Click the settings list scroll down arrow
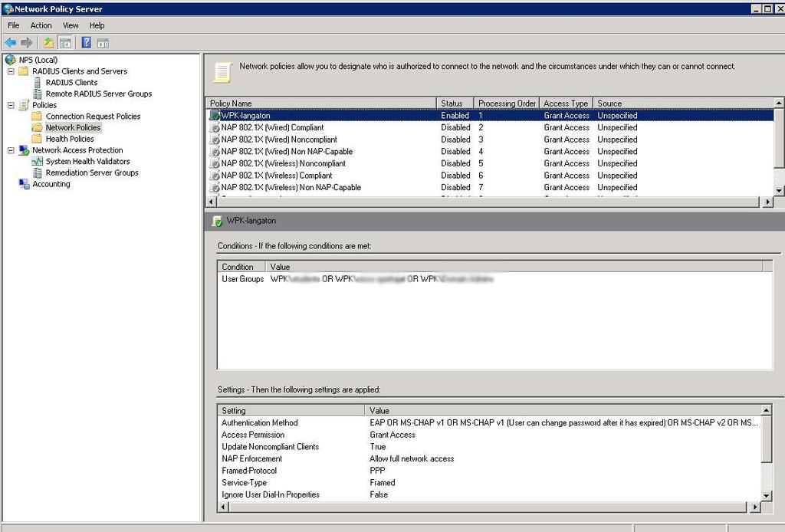 (766, 495)
